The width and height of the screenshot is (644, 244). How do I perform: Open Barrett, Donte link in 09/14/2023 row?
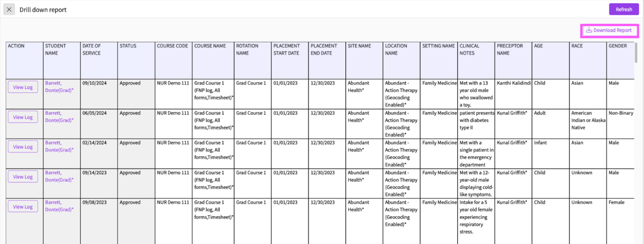click(x=59, y=176)
